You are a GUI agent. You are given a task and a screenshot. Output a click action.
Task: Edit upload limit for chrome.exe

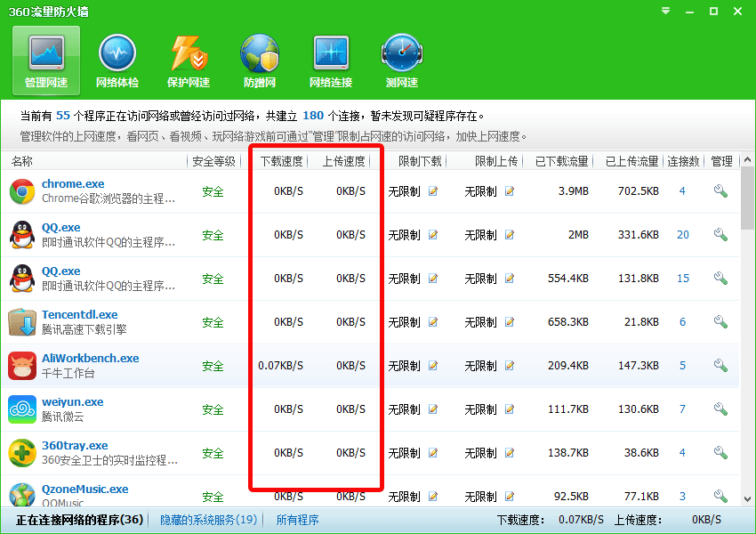tap(509, 191)
